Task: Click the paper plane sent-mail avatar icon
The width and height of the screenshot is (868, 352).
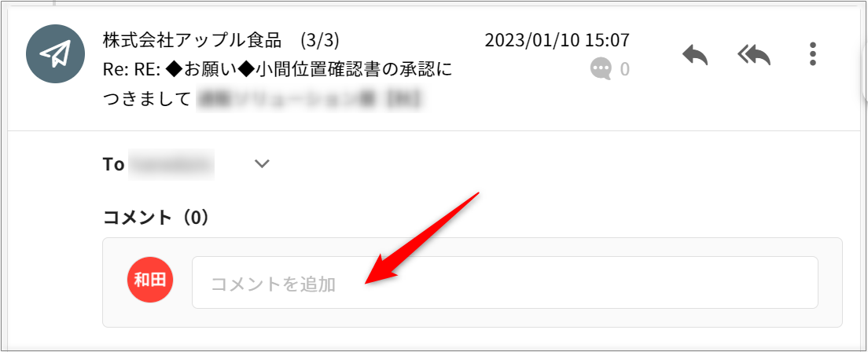Action: coord(55,53)
